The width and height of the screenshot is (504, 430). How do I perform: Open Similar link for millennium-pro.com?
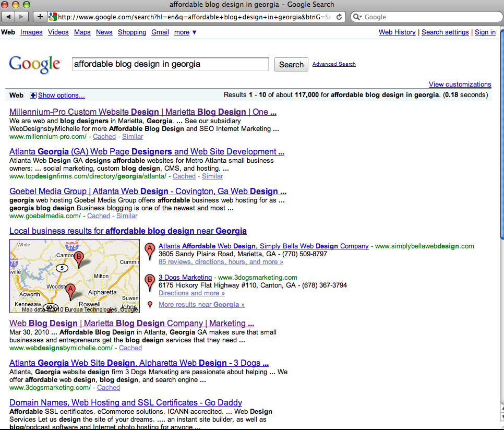pyautogui.click(x=133, y=137)
